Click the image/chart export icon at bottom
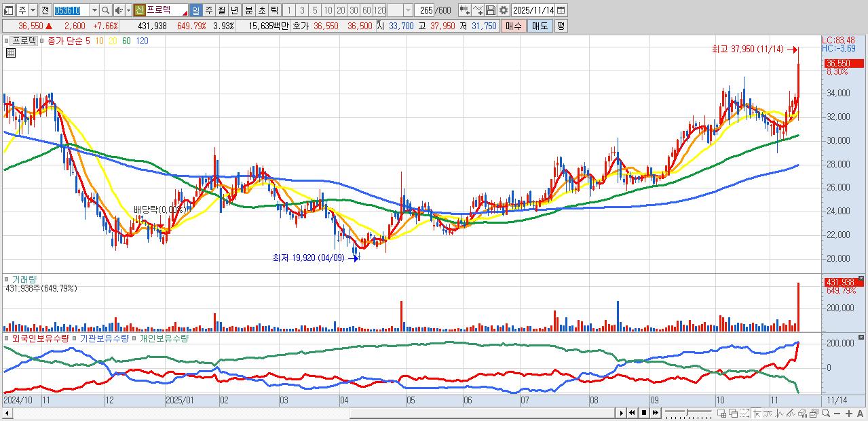Image resolution: width=868 pixels, height=421 pixels. pos(814,413)
